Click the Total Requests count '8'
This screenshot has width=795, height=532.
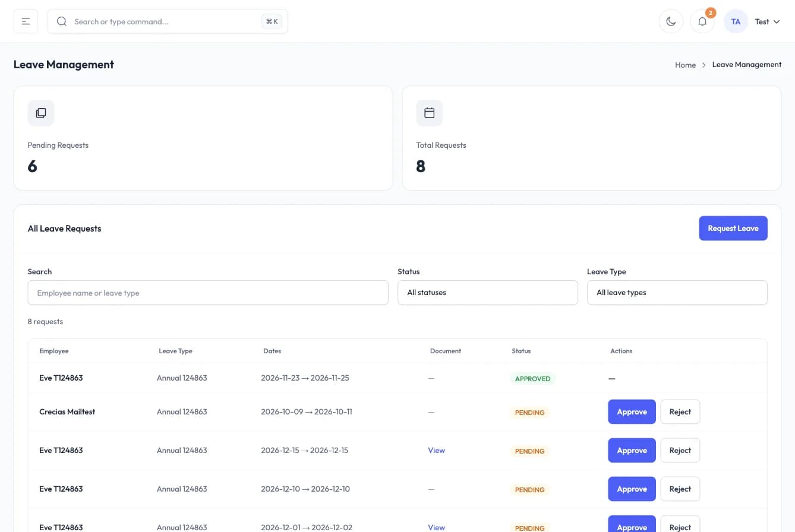coord(421,166)
